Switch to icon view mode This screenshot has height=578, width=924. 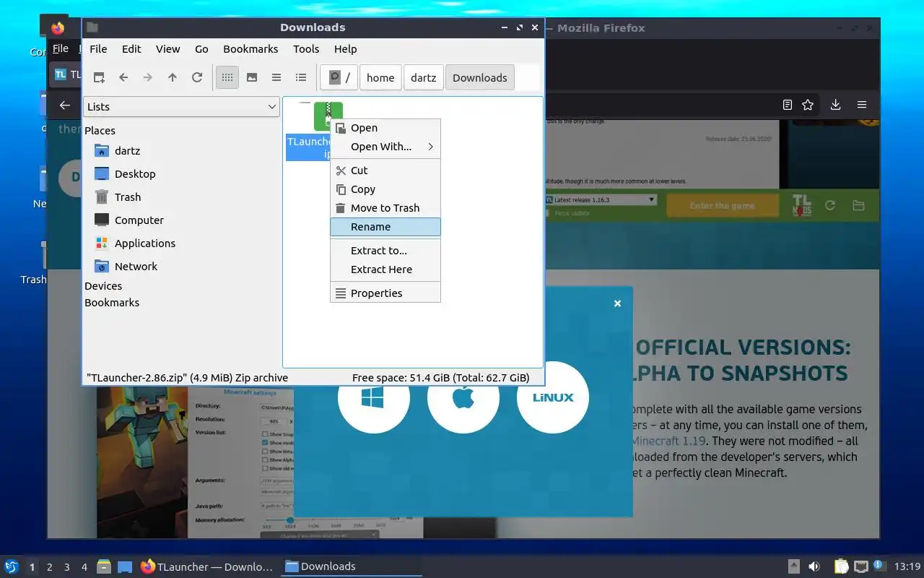(227, 77)
